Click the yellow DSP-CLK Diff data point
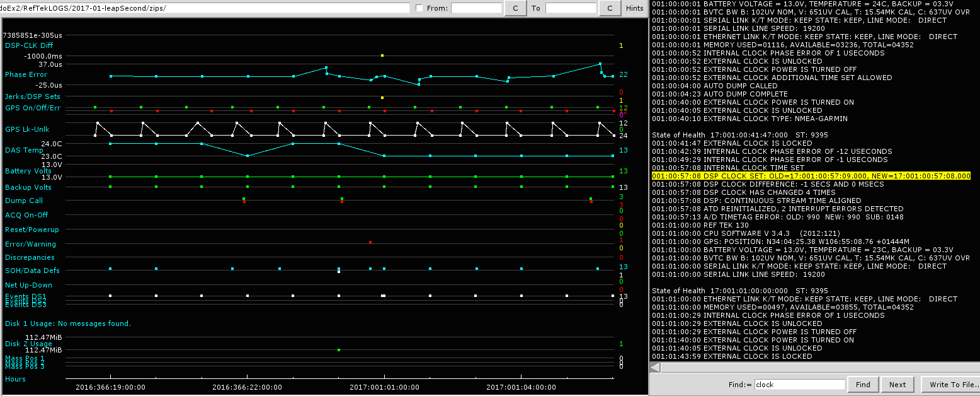 [x=382, y=55]
